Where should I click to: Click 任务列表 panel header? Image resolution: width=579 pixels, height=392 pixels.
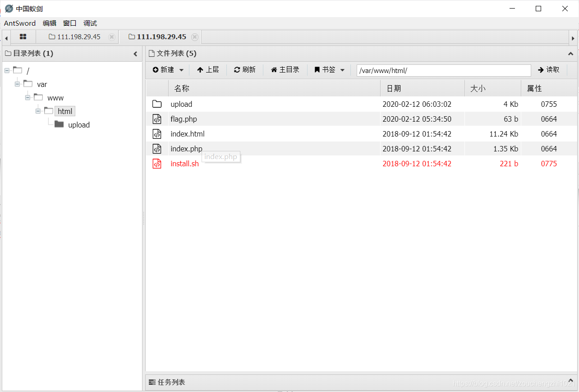361,382
